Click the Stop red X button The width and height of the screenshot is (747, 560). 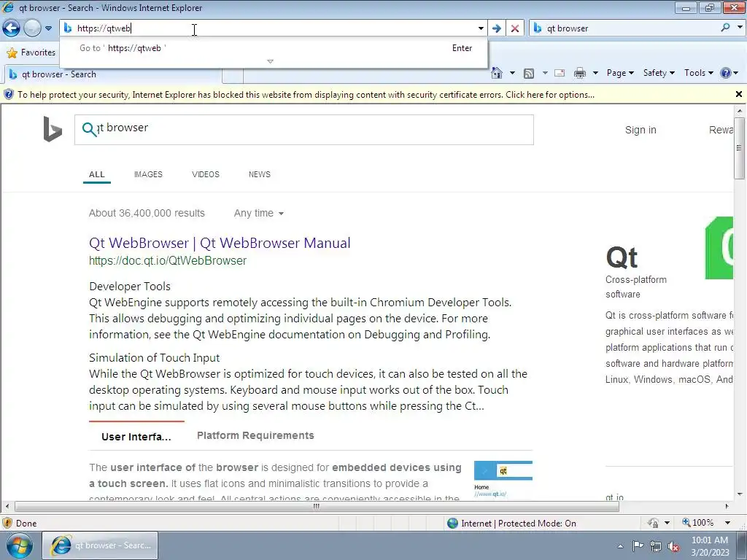point(515,28)
